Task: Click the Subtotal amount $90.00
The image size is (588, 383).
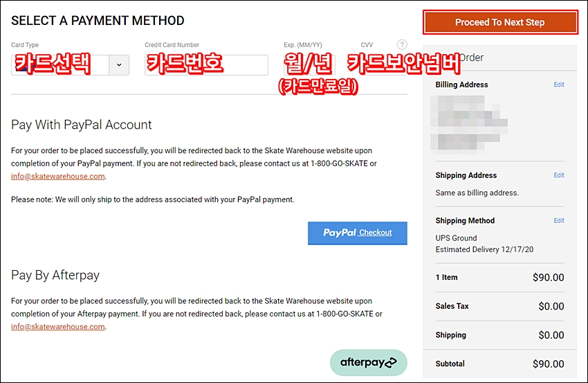Action: tap(549, 364)
